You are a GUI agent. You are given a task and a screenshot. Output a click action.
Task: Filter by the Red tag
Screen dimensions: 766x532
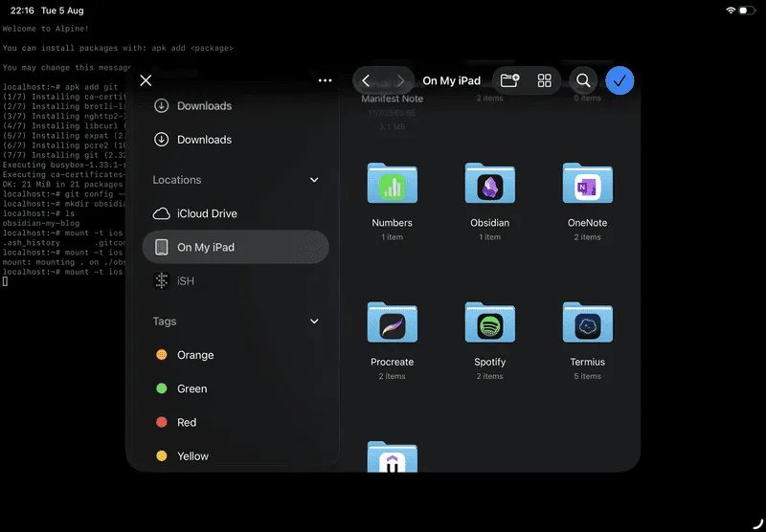[x=236, y=422]
